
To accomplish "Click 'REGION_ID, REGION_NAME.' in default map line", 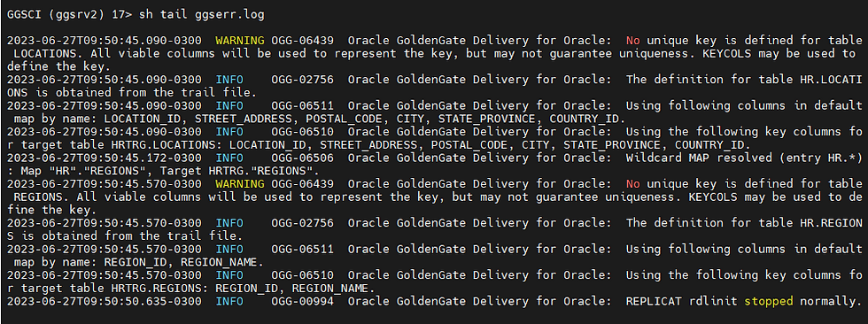I will (184, 262).
